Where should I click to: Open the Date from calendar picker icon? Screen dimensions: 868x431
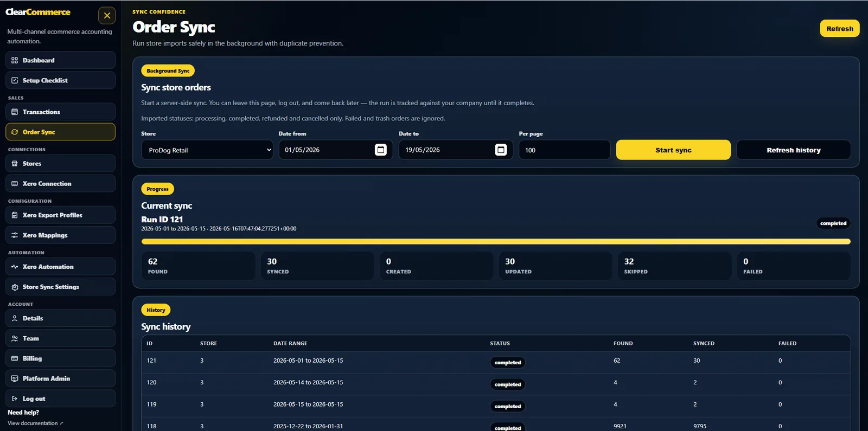pyautogui.click(x=381, y=150)
